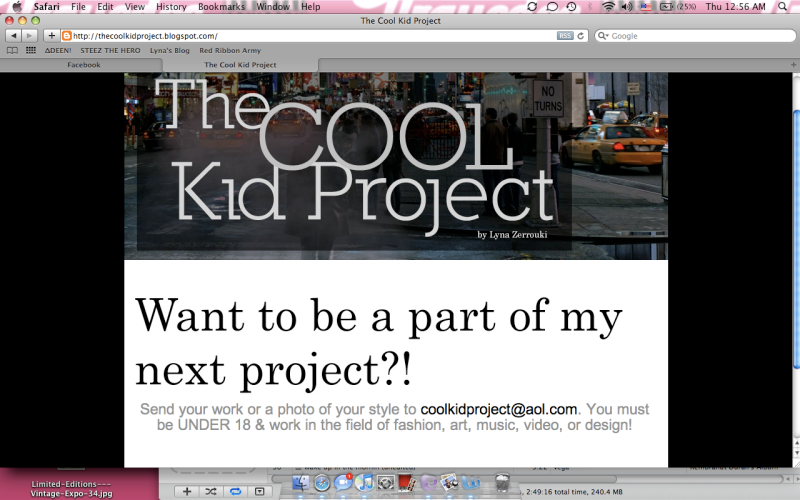Screen dimensions: 800x500
Task: Open the Wi-Fi status menu
Action: coord(608,7)
